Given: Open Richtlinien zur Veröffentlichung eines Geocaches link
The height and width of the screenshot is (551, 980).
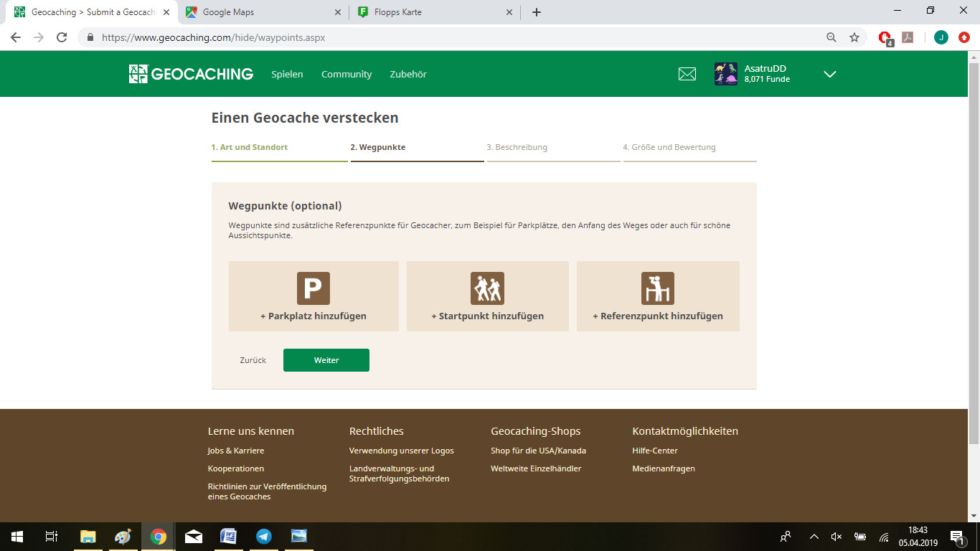Looking at the screenshot, I should tap(267, 491).
